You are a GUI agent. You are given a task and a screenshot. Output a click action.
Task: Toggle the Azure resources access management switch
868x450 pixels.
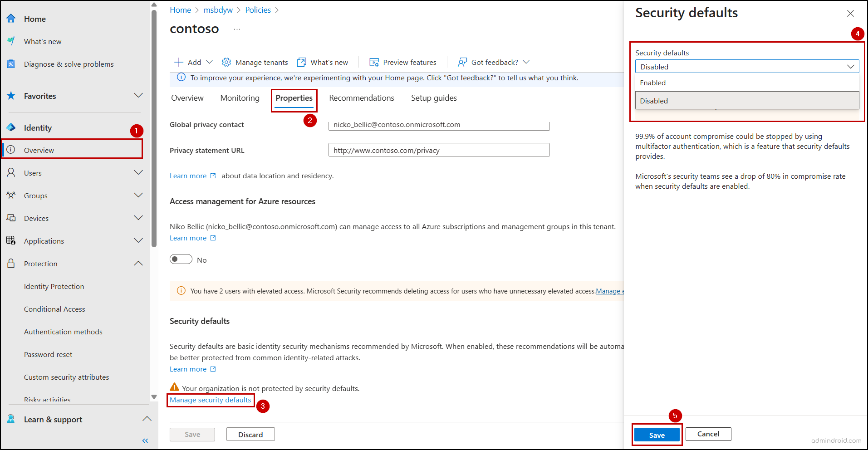click(181, 259)
